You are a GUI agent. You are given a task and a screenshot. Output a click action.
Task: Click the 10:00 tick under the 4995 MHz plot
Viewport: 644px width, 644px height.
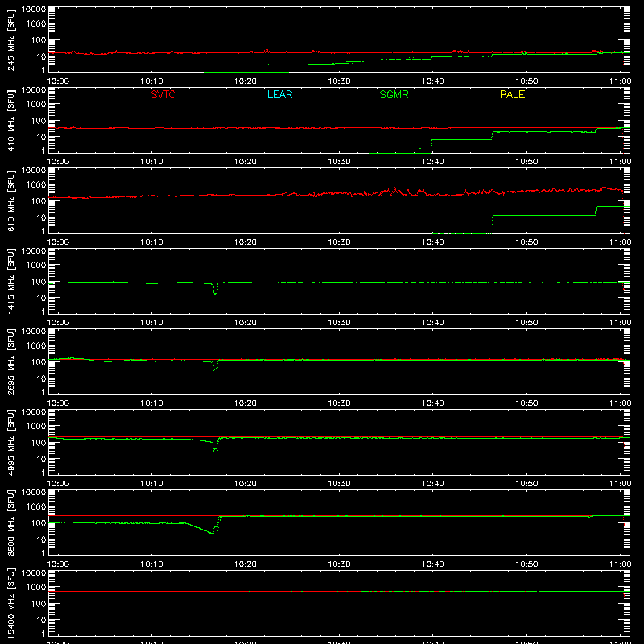coord(58,484)
